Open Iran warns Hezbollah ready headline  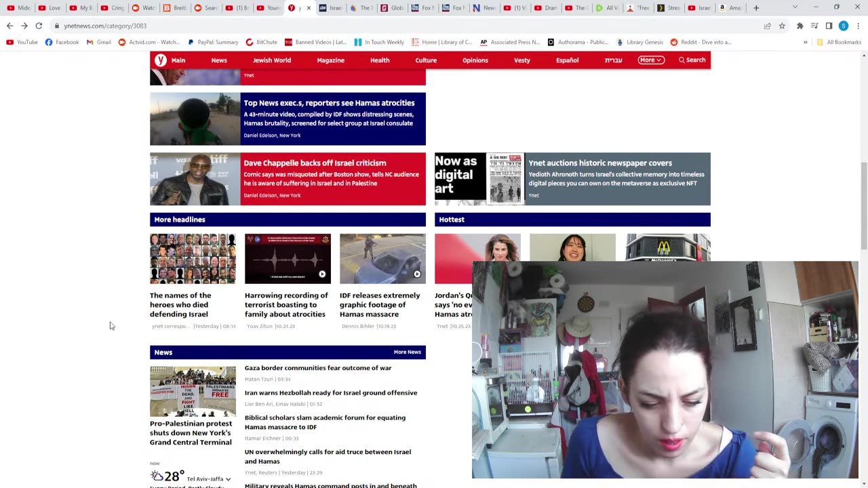331,393
